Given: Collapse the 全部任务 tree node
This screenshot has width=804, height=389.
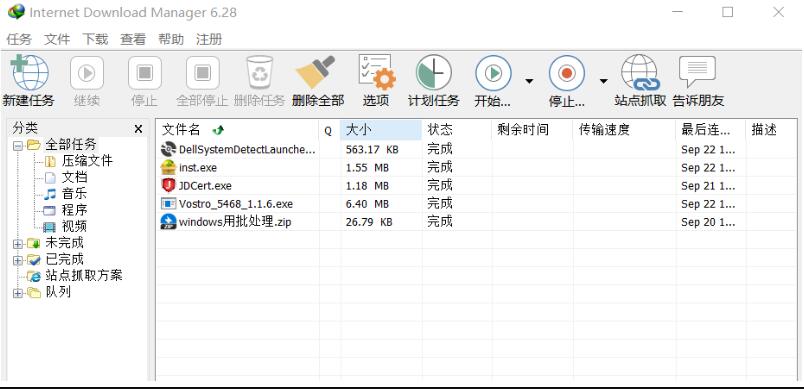Looking at the screenshot, I should tap(18, 146).
